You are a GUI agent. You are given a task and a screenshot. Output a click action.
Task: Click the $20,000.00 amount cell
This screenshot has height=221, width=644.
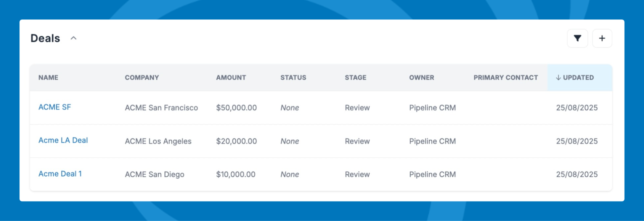(236, 141)
